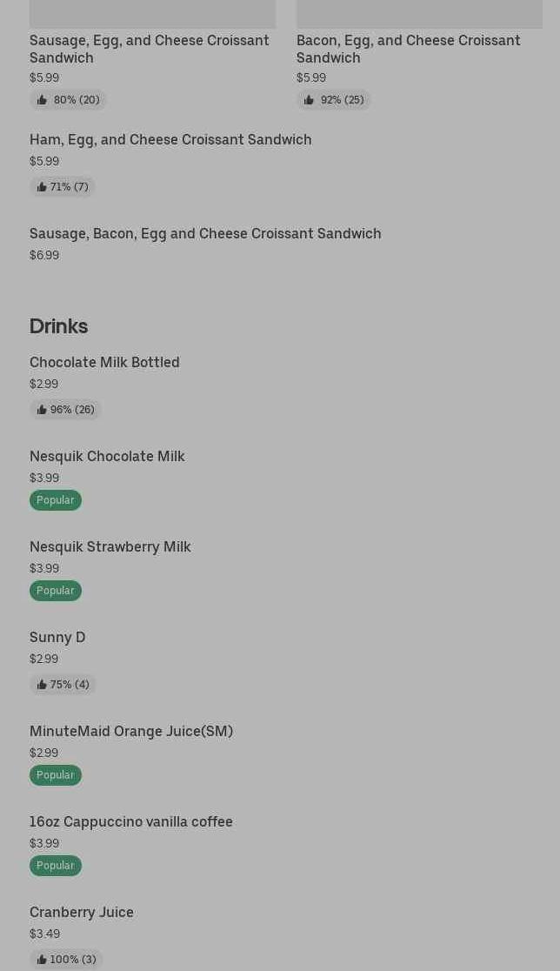The width and height of the screenshot is (560, 971).
Task: Choose MinuteMaid Orange Juice(SM)
Action: [131, 732]
